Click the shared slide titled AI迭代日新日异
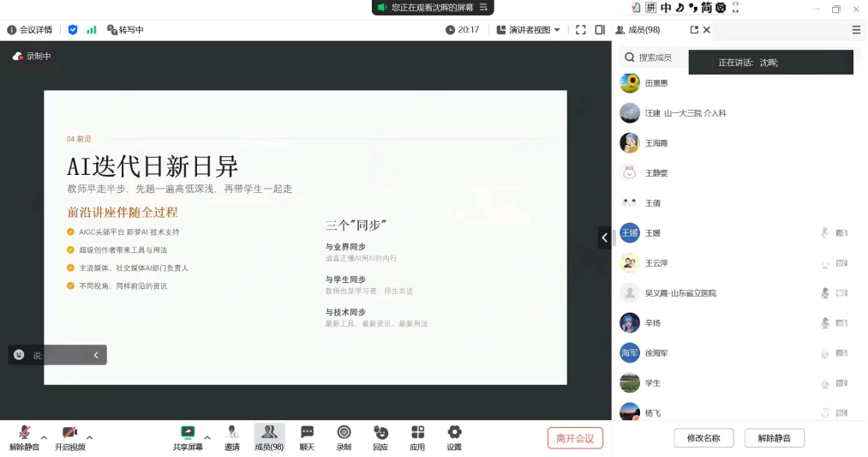The width and height of the screenshot is (868, 457). click(x=305, y=238)
